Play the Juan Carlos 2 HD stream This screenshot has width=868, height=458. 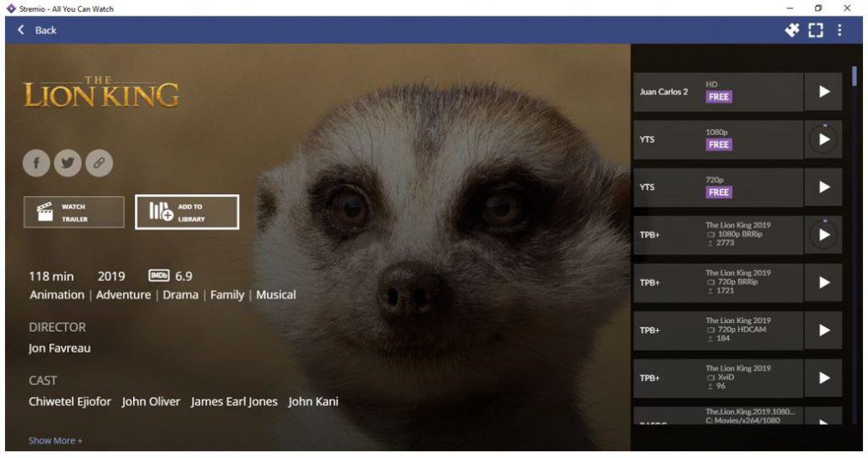pos(824,92)
